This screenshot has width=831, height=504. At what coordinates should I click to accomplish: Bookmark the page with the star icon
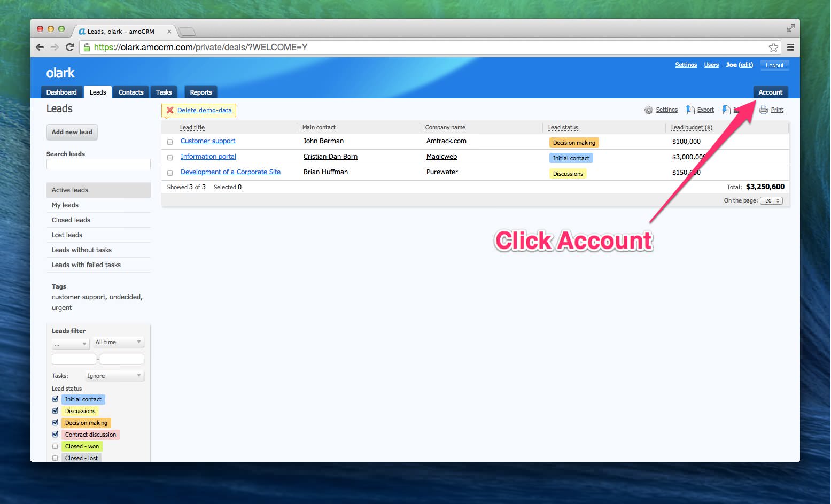click(773, 47)
